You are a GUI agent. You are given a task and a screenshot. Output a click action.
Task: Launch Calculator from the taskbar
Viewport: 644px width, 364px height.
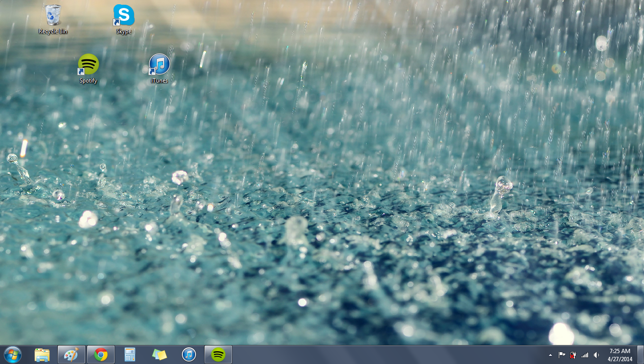tap(130, 355)
